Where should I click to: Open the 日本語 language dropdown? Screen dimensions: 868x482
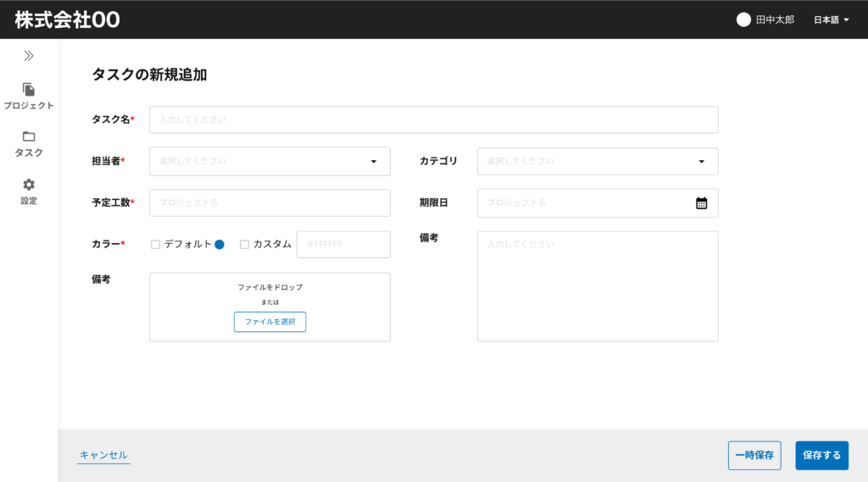(x=831, y=20)
